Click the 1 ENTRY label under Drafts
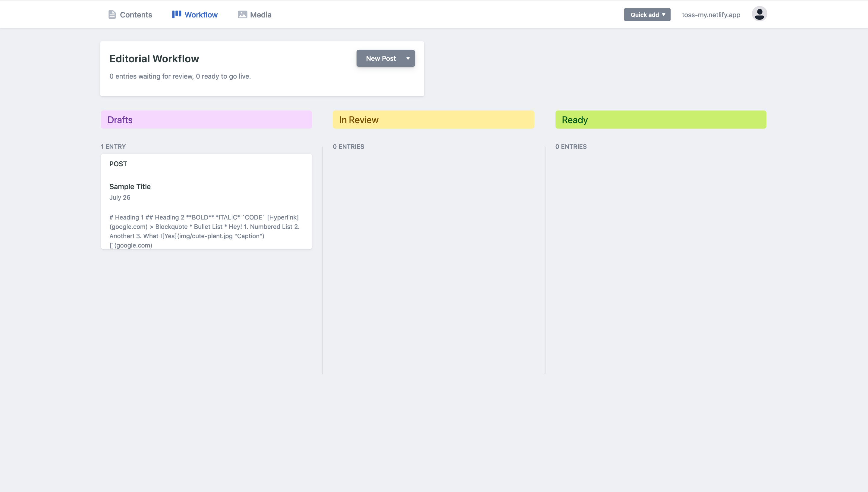This screenshot has width=868, height=492. click(x=113, y=146)
